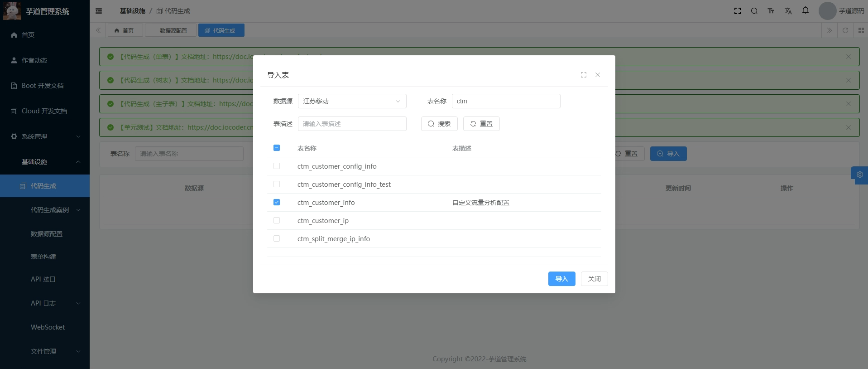Toggle the select-all header checkbox
This screenshot has width=868, height=369.
277,148
